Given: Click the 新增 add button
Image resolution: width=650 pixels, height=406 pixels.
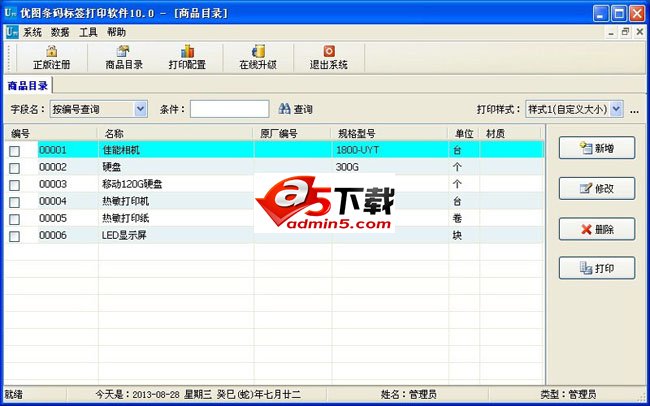Looking at the screenshot, I should click(597, 148).
